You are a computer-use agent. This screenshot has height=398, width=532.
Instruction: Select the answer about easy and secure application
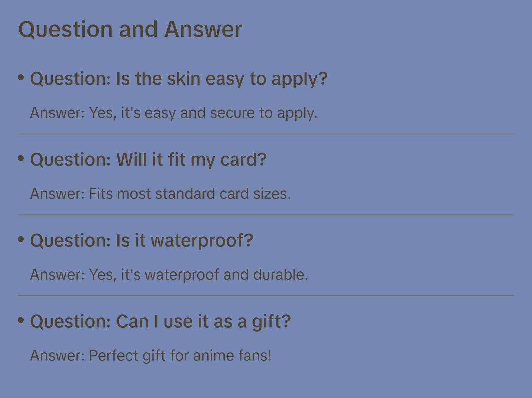pos(173,113)
